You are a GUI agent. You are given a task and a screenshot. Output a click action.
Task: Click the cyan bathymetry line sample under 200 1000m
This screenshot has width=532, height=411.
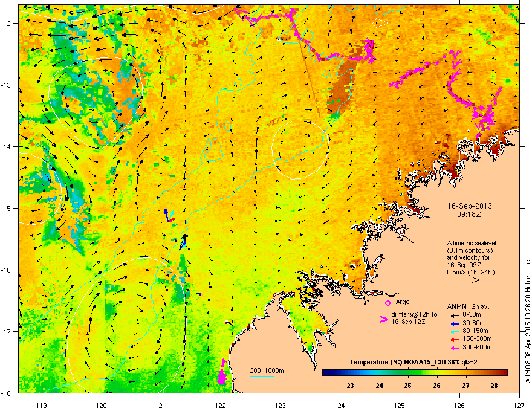(262, 376)
